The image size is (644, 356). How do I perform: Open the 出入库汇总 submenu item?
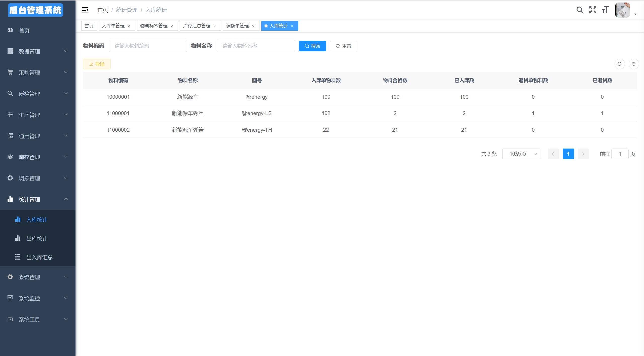[40, 257]
